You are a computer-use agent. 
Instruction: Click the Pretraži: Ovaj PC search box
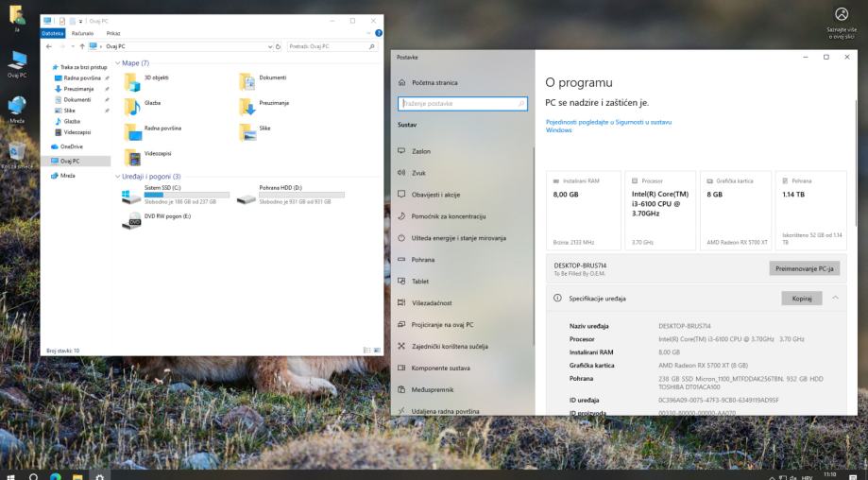[332, 46]
